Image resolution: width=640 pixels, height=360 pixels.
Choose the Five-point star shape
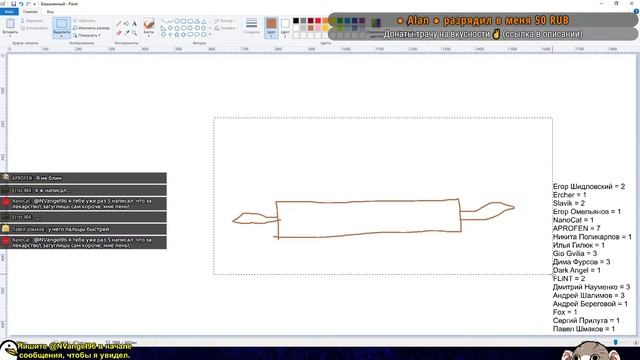click(x=177, y=34)
